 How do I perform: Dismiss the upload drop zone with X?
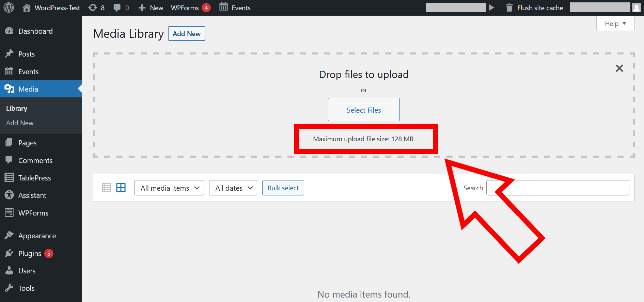[619, 68]
